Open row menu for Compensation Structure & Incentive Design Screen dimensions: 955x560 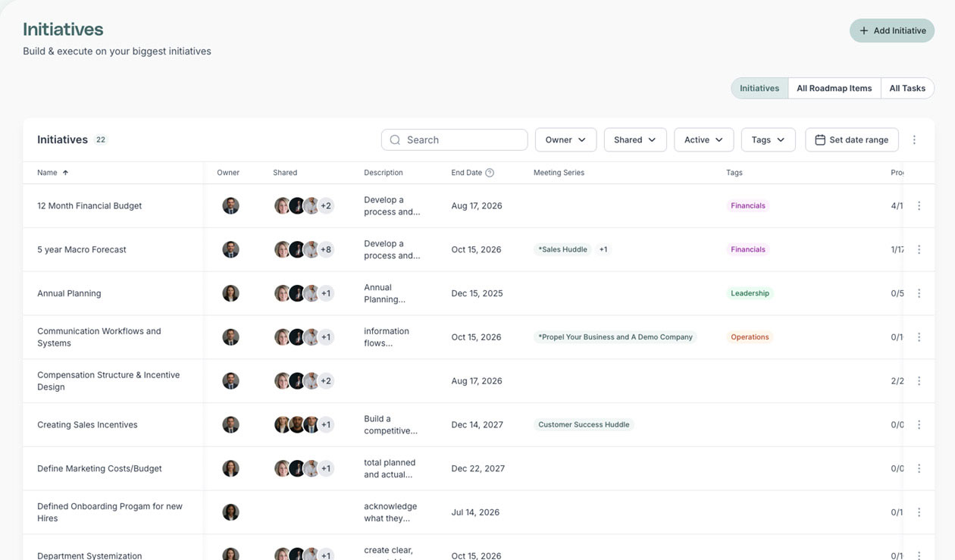click(x=919, y=381)
